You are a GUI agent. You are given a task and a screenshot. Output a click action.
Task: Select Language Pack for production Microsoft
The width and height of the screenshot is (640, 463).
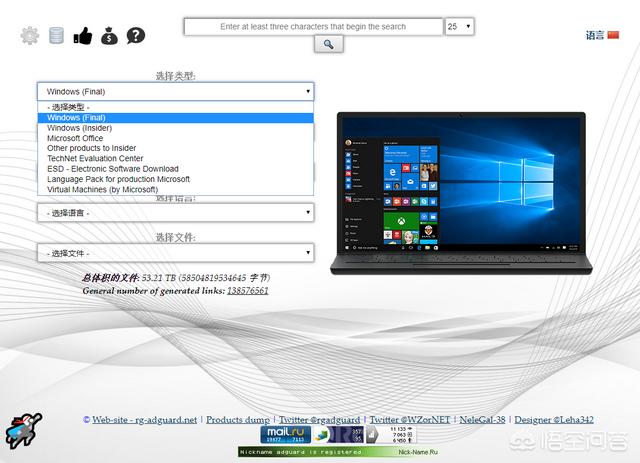pyautogui.click(x=176, y=179)
